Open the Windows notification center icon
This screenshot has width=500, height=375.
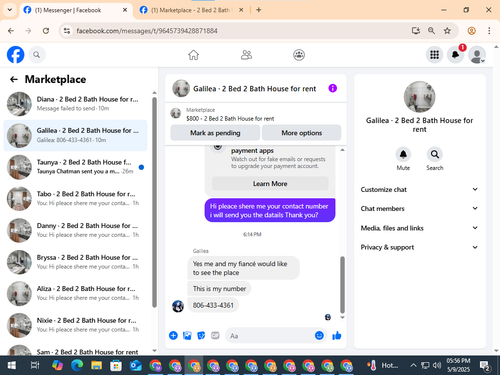(484, 366)
